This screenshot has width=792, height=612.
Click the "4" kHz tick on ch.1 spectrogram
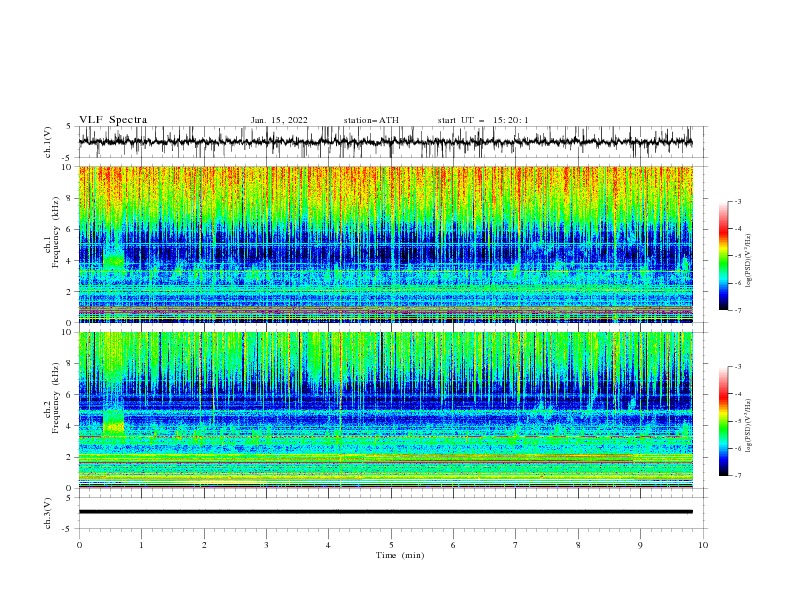(x=69, y=261)
